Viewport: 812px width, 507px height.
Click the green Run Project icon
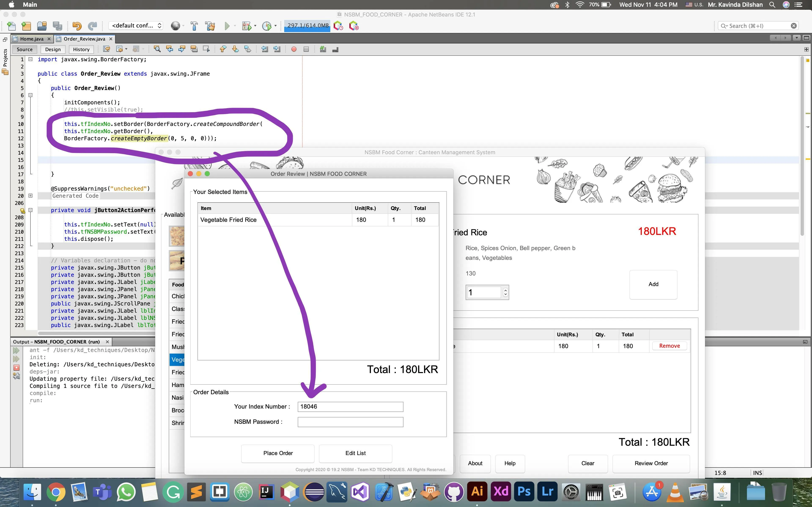pyautogui.click(x=227, y=26)
